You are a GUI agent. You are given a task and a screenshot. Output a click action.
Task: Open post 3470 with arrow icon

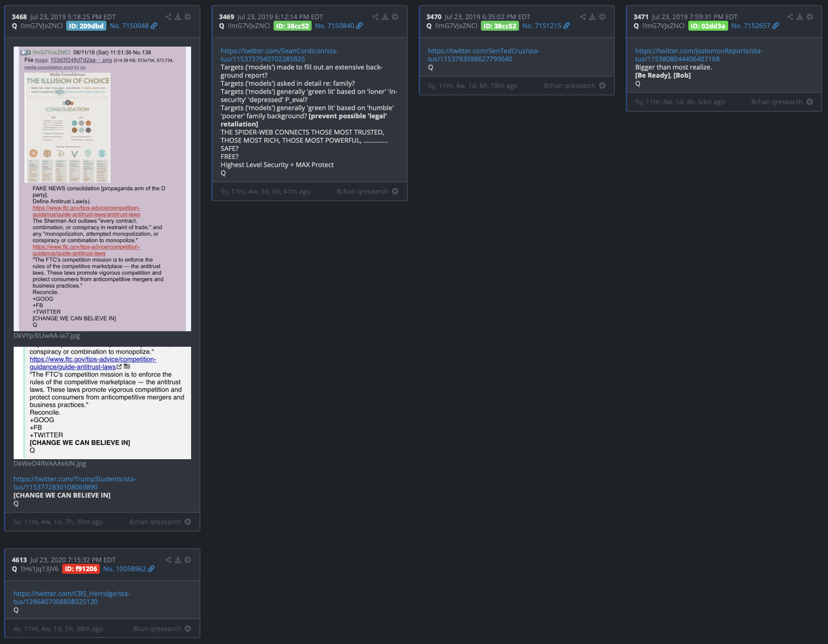(x=602, y=17)
